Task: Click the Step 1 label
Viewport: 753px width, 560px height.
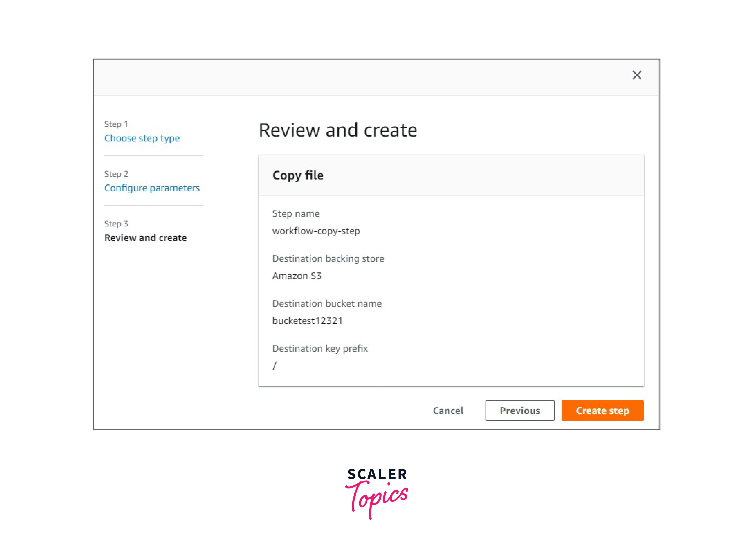Action: pyautogui.click(x=116, y=124)
